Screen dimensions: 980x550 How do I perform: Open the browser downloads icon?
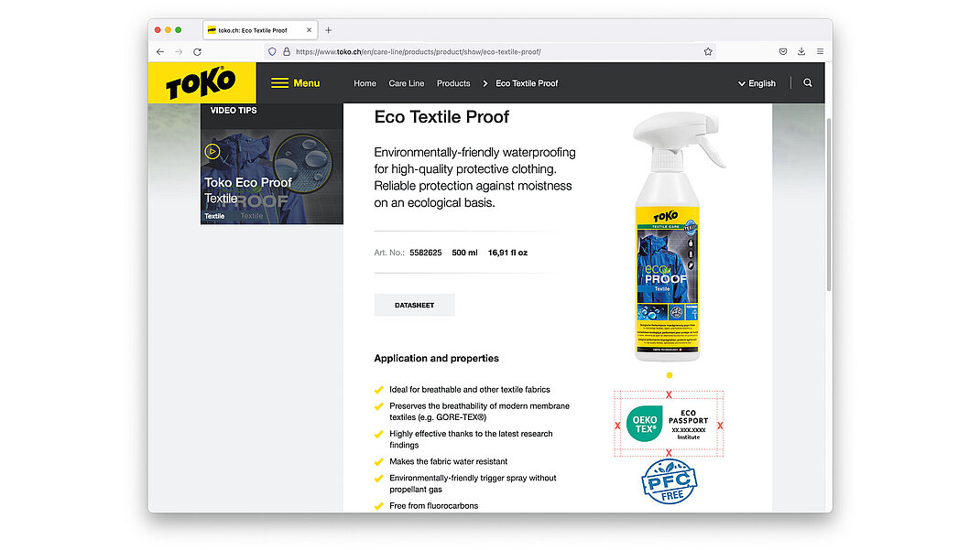801,52
